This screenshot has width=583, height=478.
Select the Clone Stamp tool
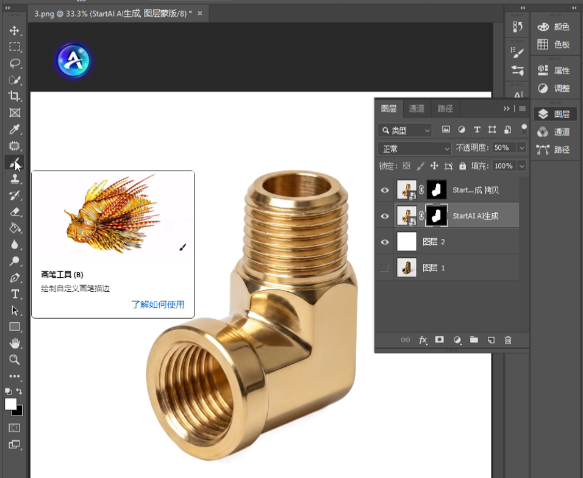point(15,179)
